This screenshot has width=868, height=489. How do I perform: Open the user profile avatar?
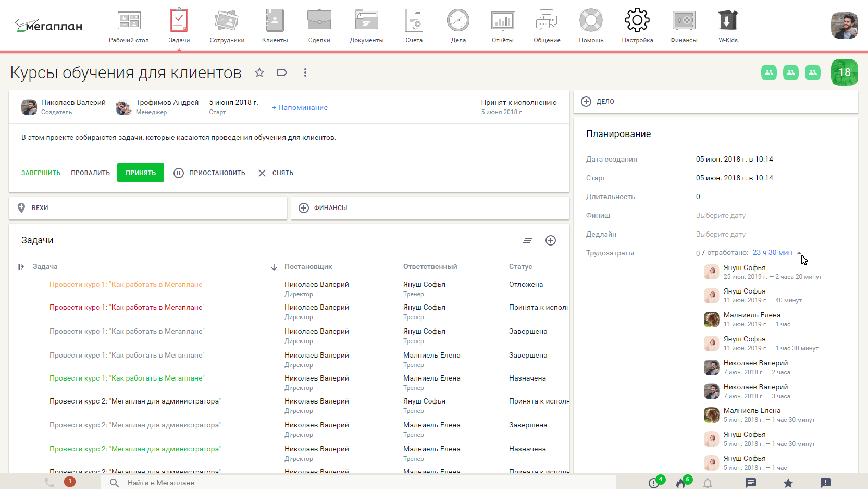[844, 26]
